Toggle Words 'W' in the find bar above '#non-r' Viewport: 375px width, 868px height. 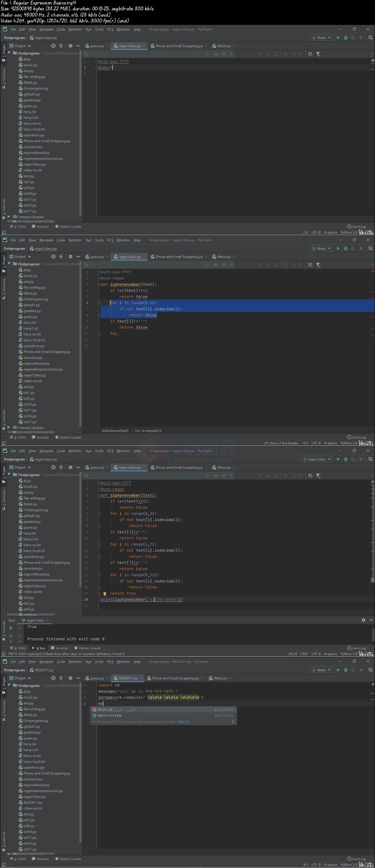pyautogui.click(x=223, y=54)
